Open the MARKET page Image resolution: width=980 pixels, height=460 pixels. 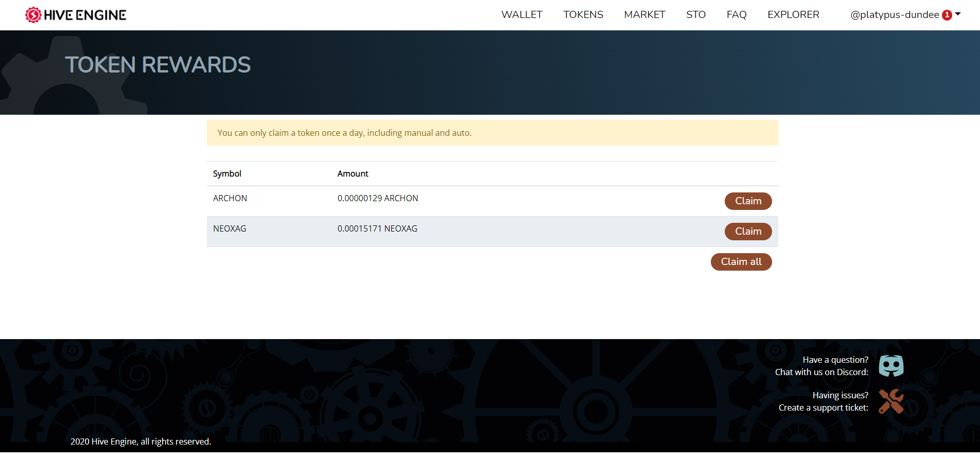[x=644, y=15]
